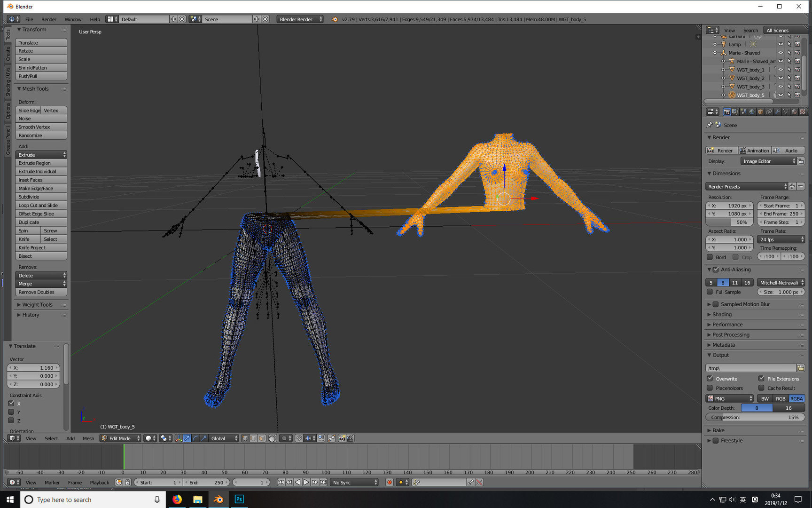Open the Select menu in viewport header
812x508 pixels.
51,438
